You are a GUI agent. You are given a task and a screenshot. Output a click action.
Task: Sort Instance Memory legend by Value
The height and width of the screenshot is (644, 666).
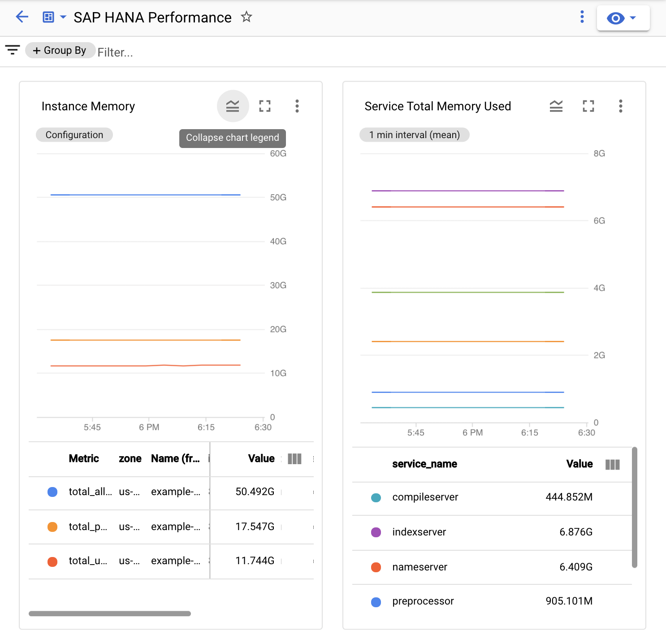261,459
